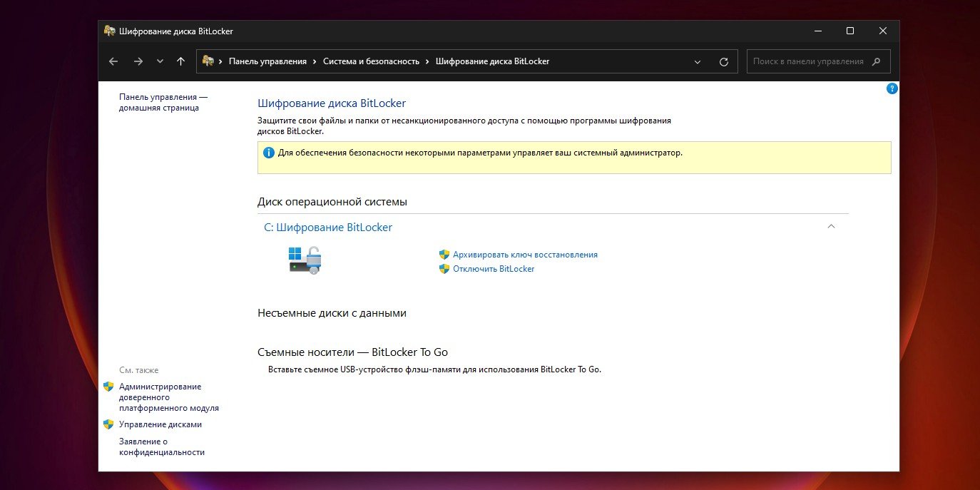Click the BitLocker icon in the title bar
This screenshot has height=490, width=980.
tap(109, 31)
